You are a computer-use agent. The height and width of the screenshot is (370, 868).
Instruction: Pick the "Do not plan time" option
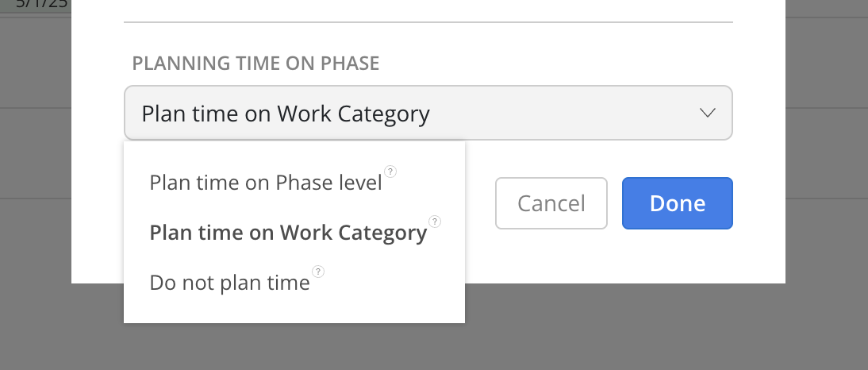(229, 283)
